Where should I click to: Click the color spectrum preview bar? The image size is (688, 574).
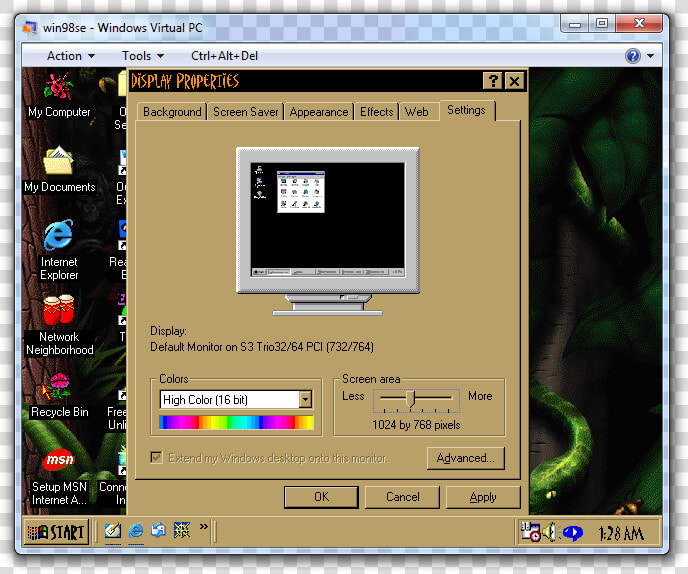click(236, 422)
